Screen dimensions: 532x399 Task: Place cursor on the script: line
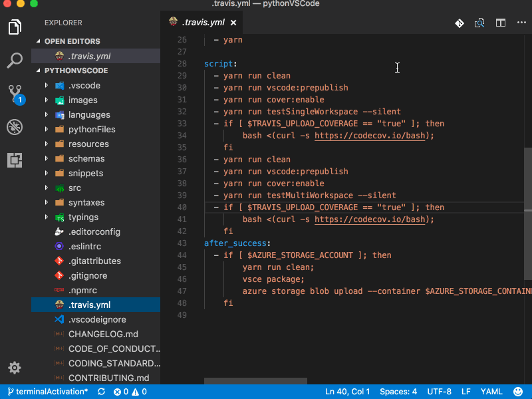coord(221,64)
